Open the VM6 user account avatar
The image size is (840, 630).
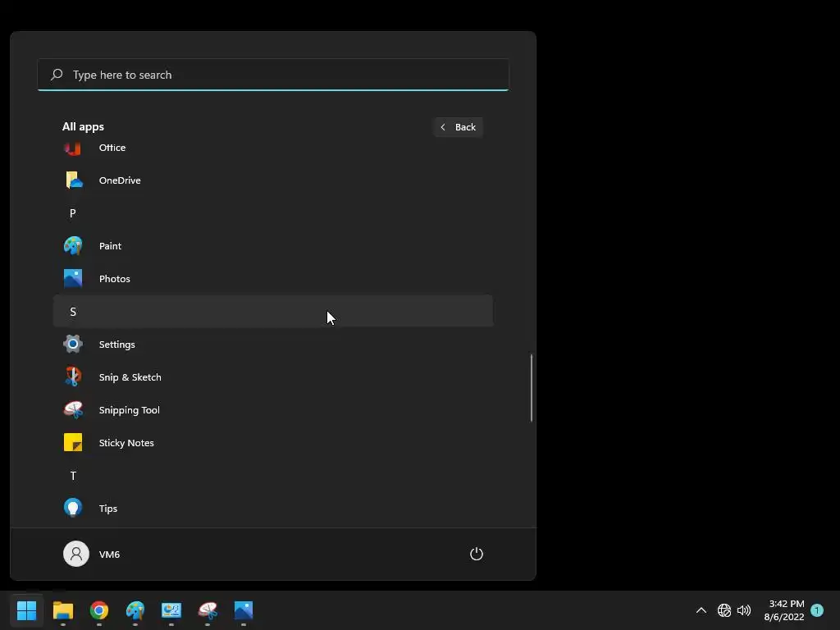(x=76, y=554)
